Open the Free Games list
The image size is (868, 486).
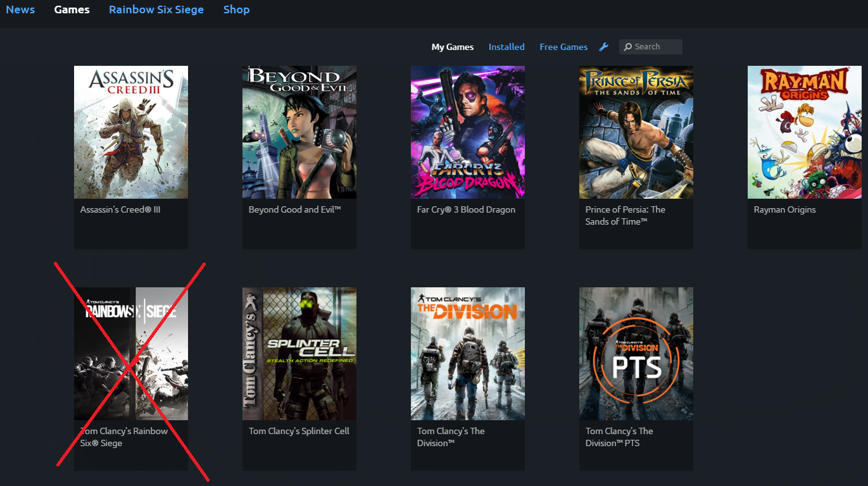click(563, 47)
